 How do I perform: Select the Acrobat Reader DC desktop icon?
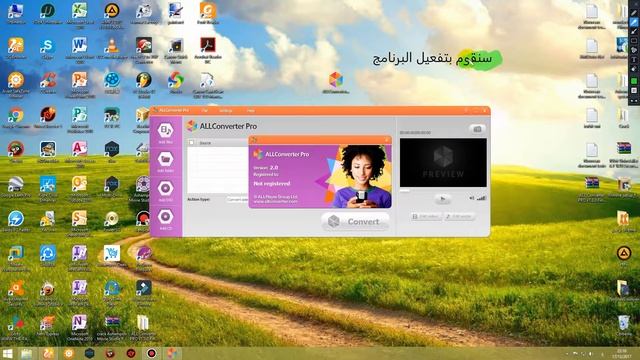coord(208,45)
